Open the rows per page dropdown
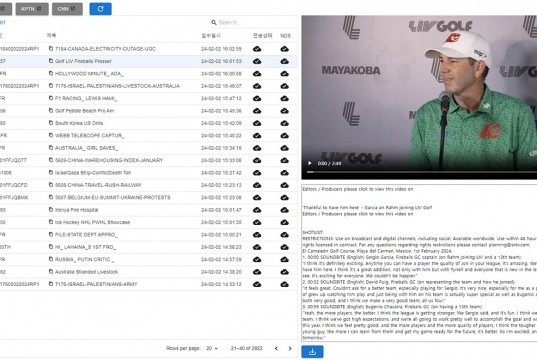The height and width of the screenshot is (360, 537). point(212,348)
